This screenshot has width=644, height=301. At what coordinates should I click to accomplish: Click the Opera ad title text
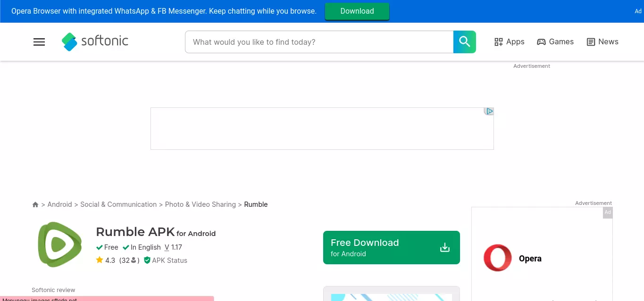[x=530, y=259]
